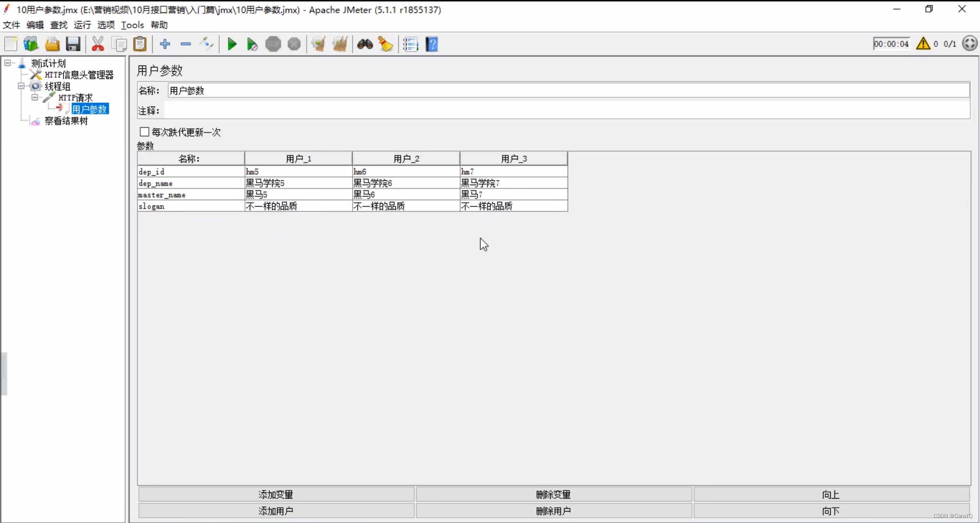Image resolution: width=980 pixels, height=523 pixels.
Task: Click the 添加用户 button
Action: [276, 511]
